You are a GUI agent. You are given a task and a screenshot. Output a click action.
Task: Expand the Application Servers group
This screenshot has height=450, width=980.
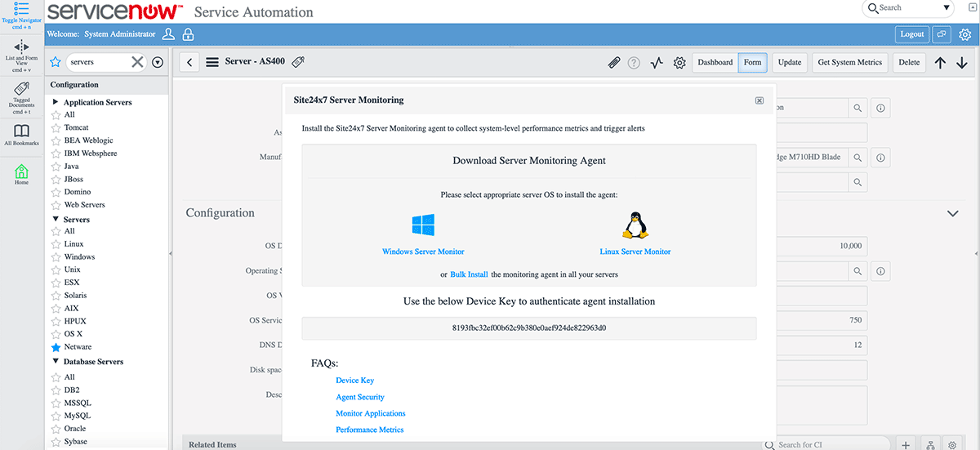point(56,102)
